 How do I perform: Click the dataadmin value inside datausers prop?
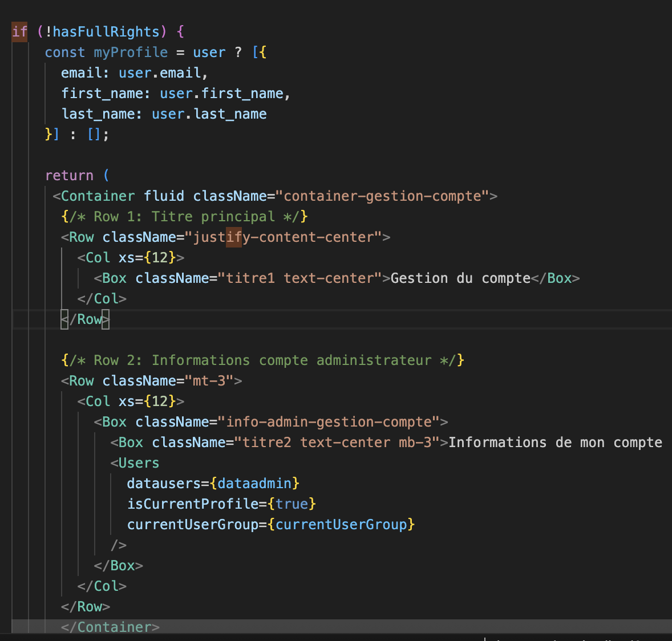point(254,484)
